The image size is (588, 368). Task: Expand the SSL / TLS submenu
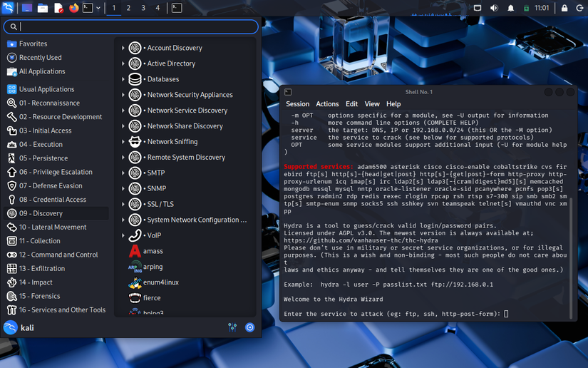[160, 204]
